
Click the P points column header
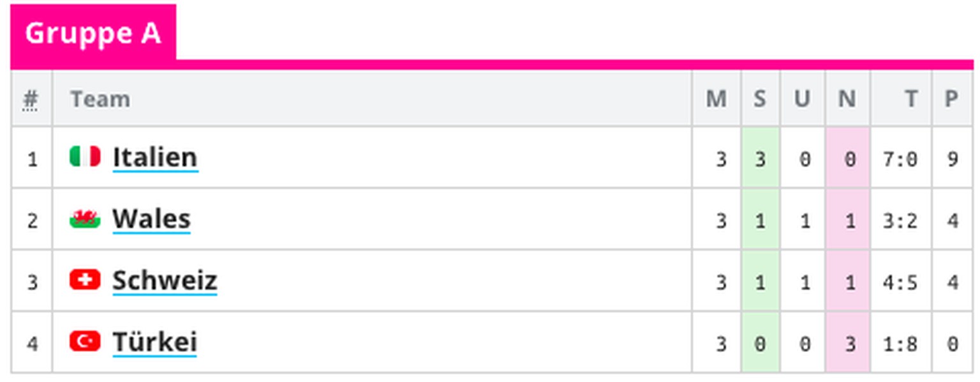point(951,99)
